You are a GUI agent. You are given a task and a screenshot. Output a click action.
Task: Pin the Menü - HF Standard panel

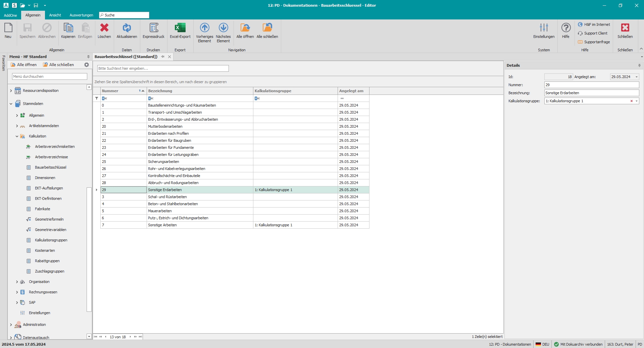[x=88, y=57]
